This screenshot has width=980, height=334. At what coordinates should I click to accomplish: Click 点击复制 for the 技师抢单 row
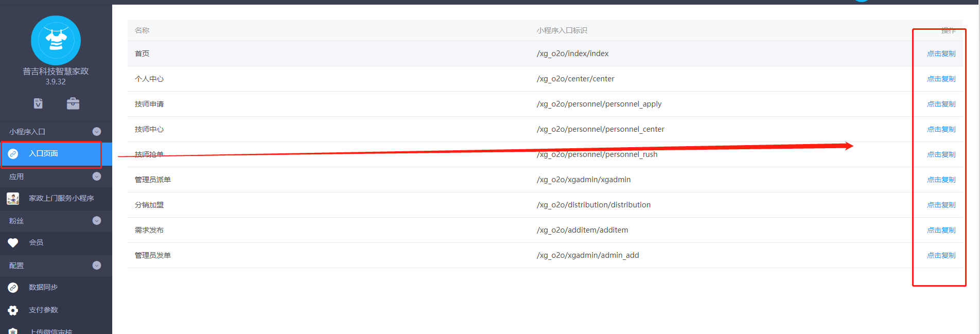click(x=941, y=154)
